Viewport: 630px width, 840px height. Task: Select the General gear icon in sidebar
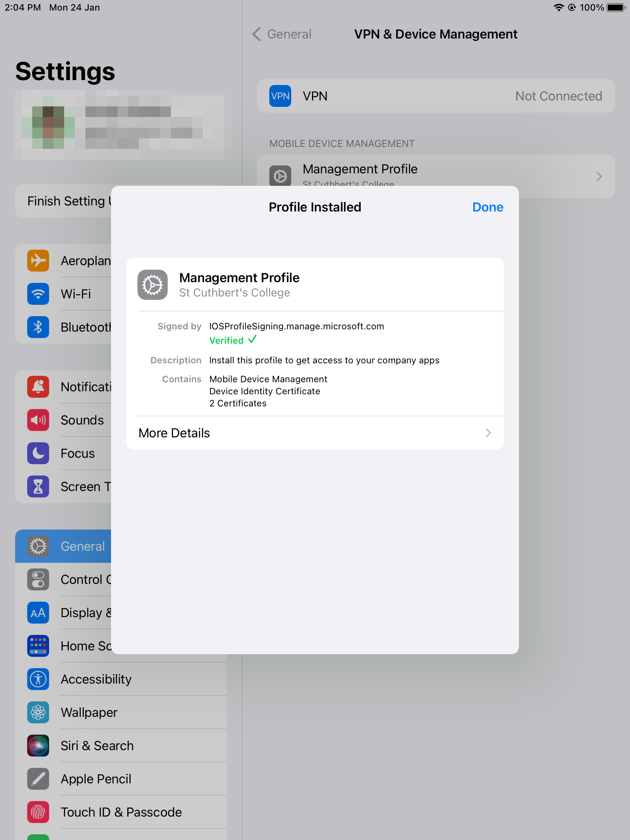pyautogui.click(x=38, y=547)
